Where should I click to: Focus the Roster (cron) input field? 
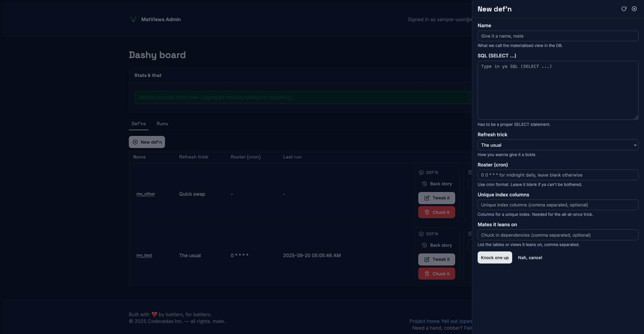pyautogui.click(x=557, y=175)
